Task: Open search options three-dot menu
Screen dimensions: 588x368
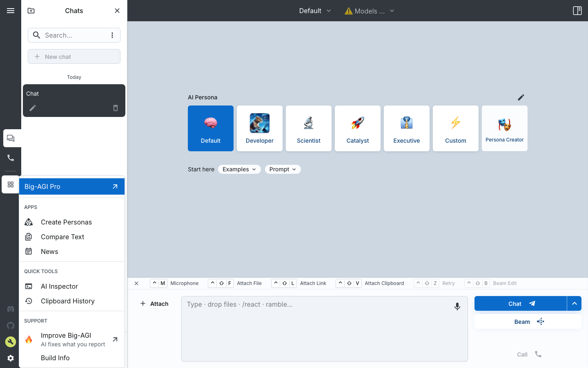Action: click(x=112, y=35)
